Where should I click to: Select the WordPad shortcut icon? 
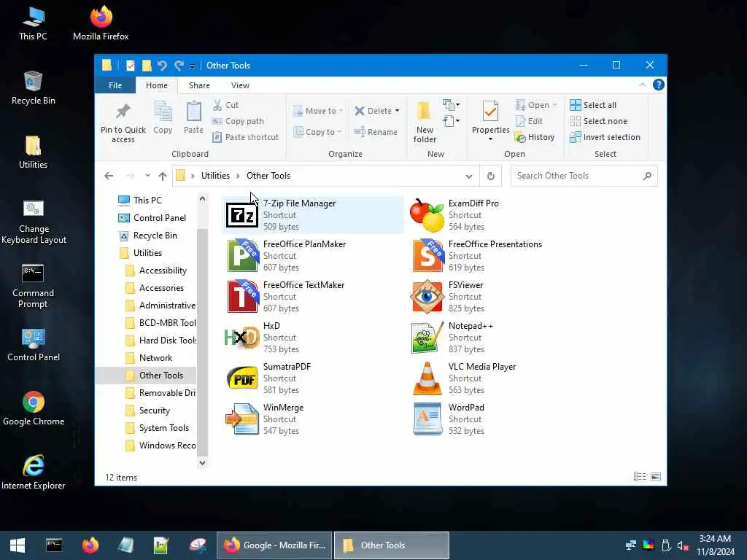[427, 419]
